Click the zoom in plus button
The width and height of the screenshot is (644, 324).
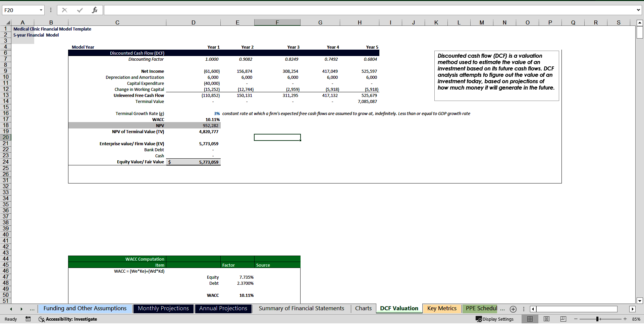[625, 319]
